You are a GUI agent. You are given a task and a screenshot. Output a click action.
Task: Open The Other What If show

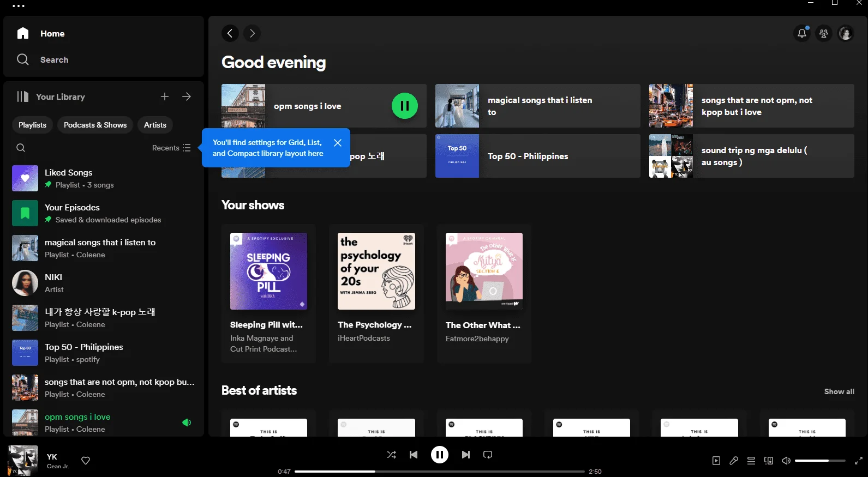(x=484, y=293)
